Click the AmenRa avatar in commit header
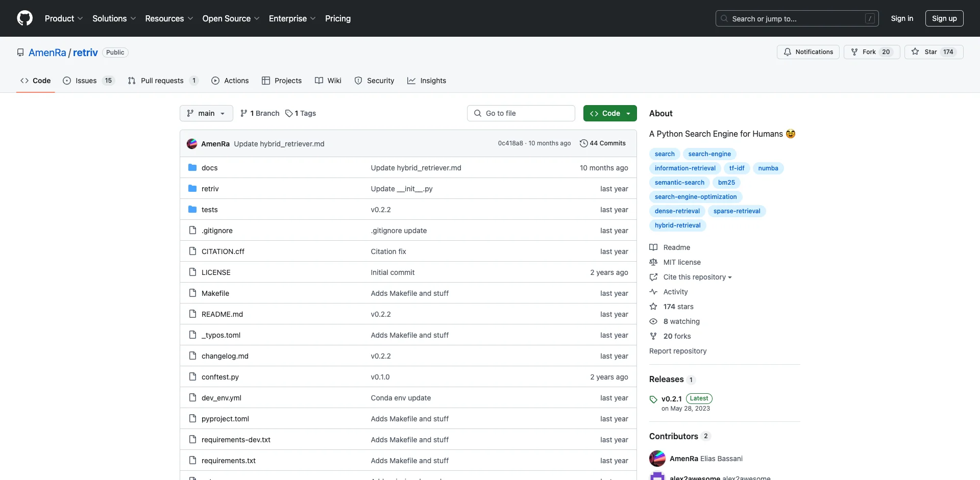Viewport: 980px width, 480px height. coord(192,144)
